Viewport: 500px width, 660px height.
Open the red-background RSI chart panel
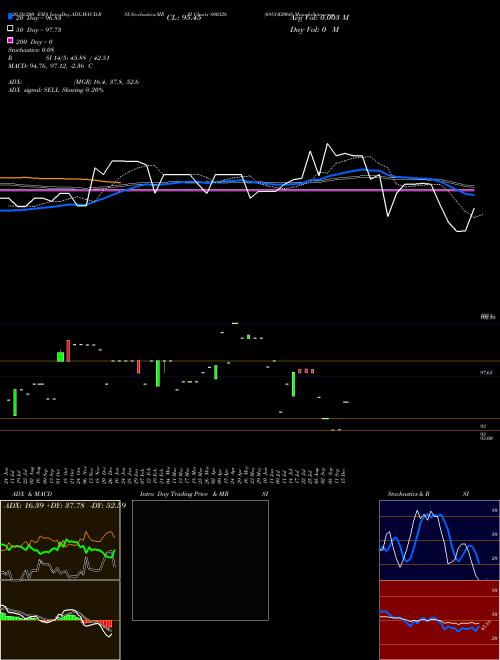point(439,620)
